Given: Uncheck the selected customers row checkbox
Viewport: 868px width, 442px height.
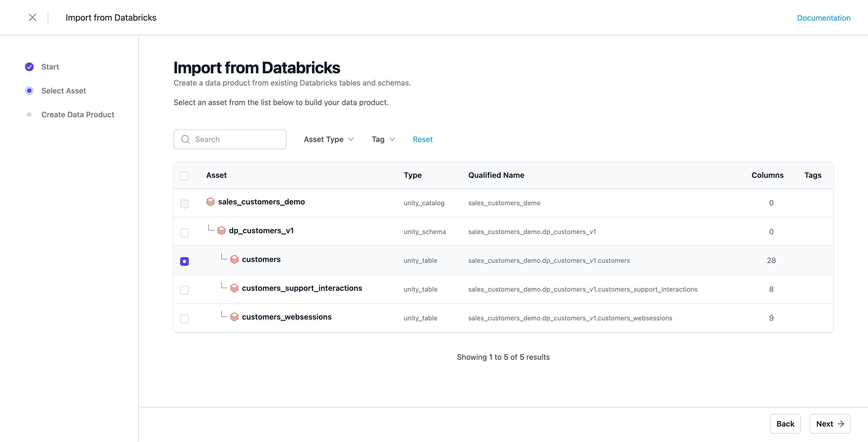Looking at the screenshot, I should (184, 261).
